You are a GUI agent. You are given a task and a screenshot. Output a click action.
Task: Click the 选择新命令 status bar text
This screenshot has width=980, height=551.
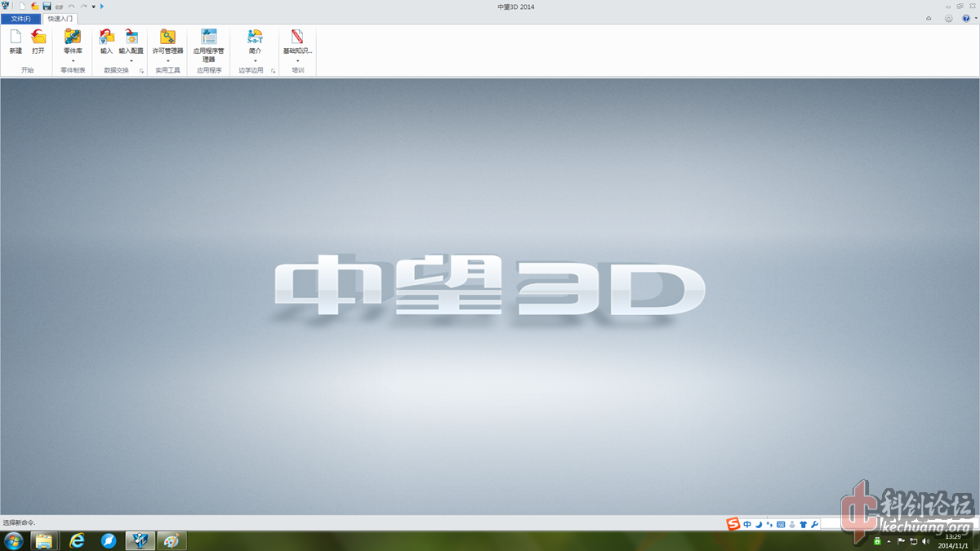pos(19,522)
